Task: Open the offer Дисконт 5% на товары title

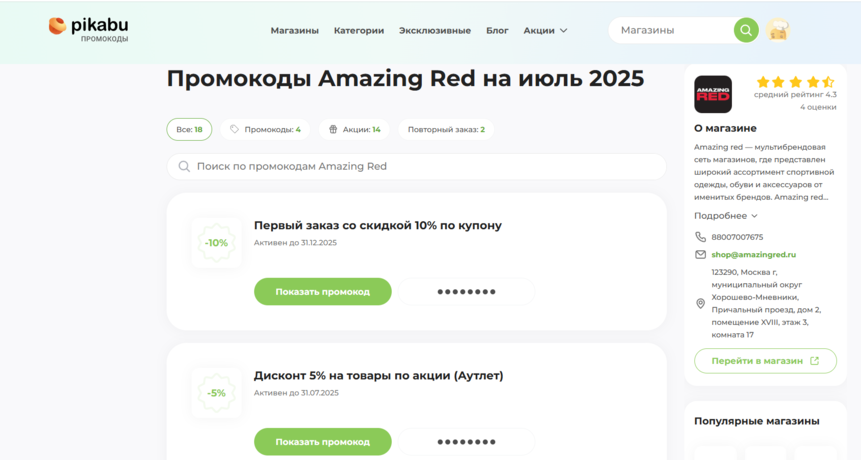Action: [378, 375]
